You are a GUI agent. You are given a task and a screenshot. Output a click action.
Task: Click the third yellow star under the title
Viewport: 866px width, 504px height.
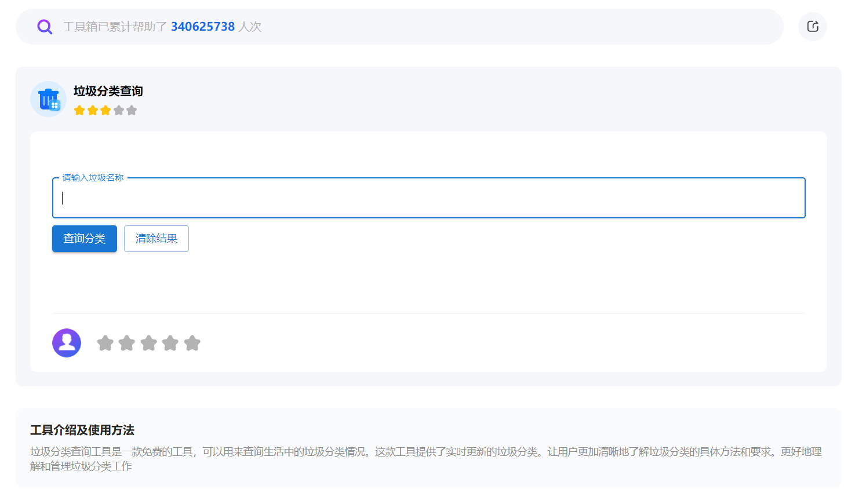[x=105, y=110]
